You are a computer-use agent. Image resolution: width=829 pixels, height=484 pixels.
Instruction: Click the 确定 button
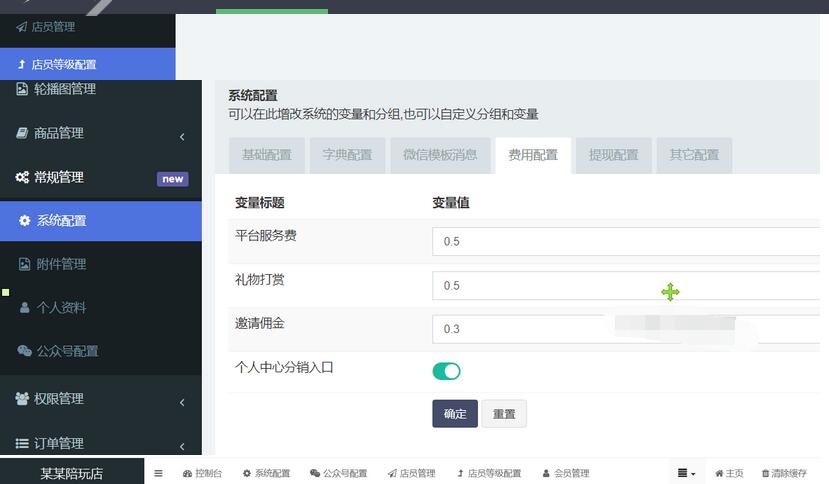(455, 414)
